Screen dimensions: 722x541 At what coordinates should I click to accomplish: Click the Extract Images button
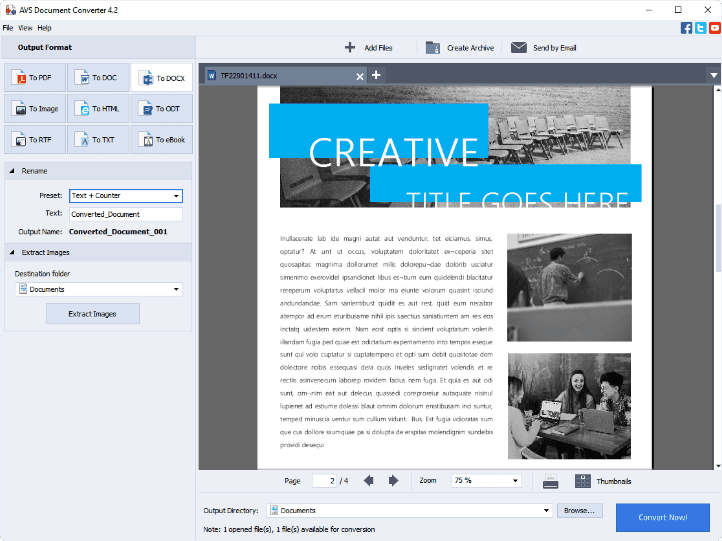pyautogui.click(x=92, y=314)
